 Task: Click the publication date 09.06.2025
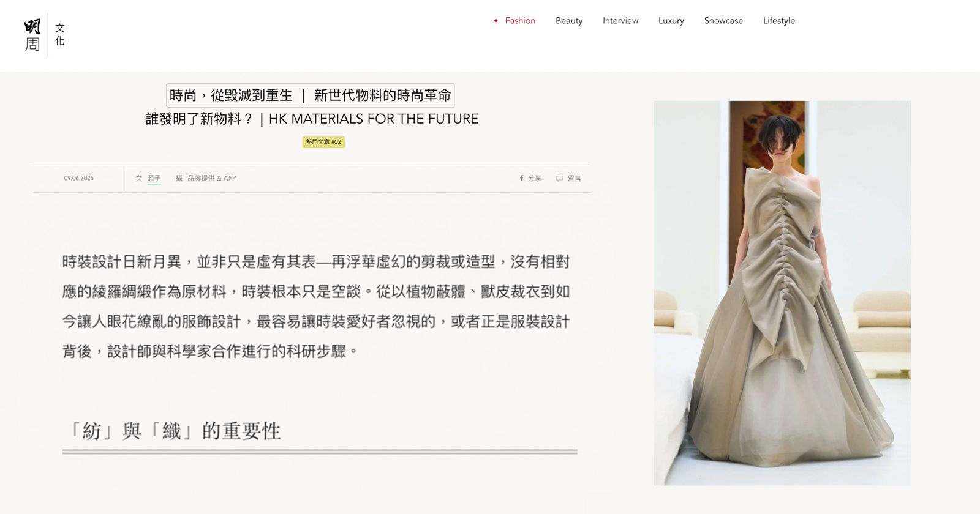point(79,178)
